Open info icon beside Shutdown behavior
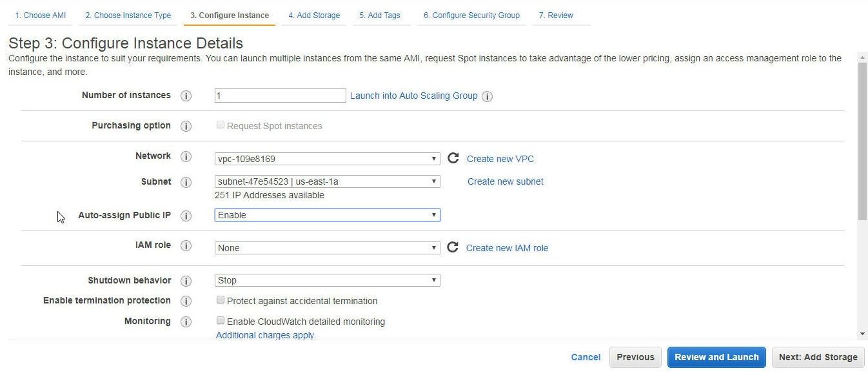The width and height of the screenshot is (868, 379). pyautogui.click(x=186, y=281)
